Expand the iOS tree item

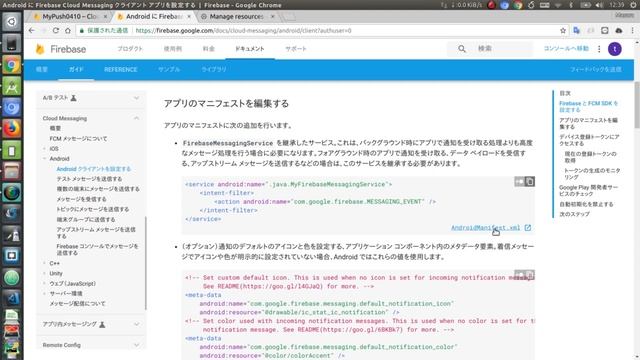[x=44, y=149]
